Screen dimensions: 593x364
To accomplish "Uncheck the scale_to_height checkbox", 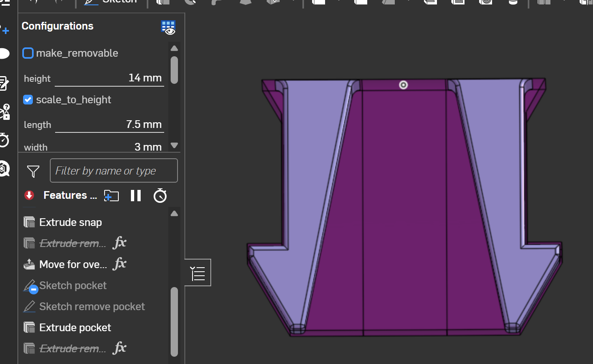I will 28,100.
